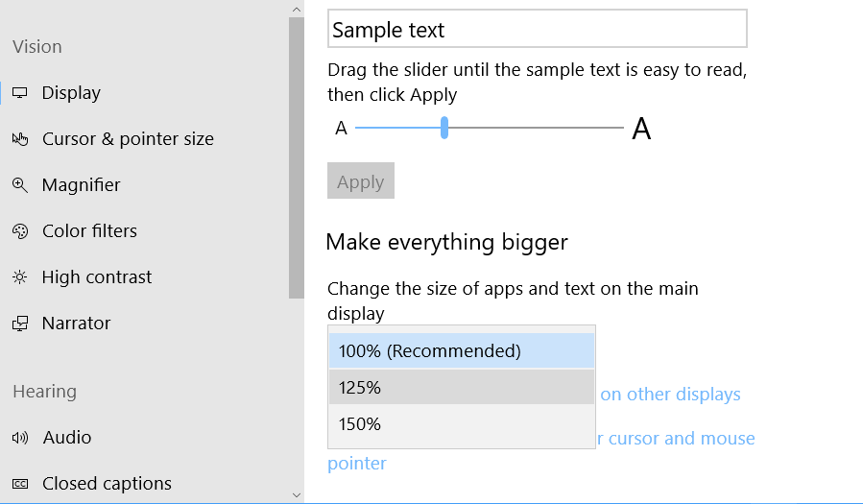Viewport: 863px width, 504px height.
Task: Open the cursor and mouse pointer link
Action: 680,439
